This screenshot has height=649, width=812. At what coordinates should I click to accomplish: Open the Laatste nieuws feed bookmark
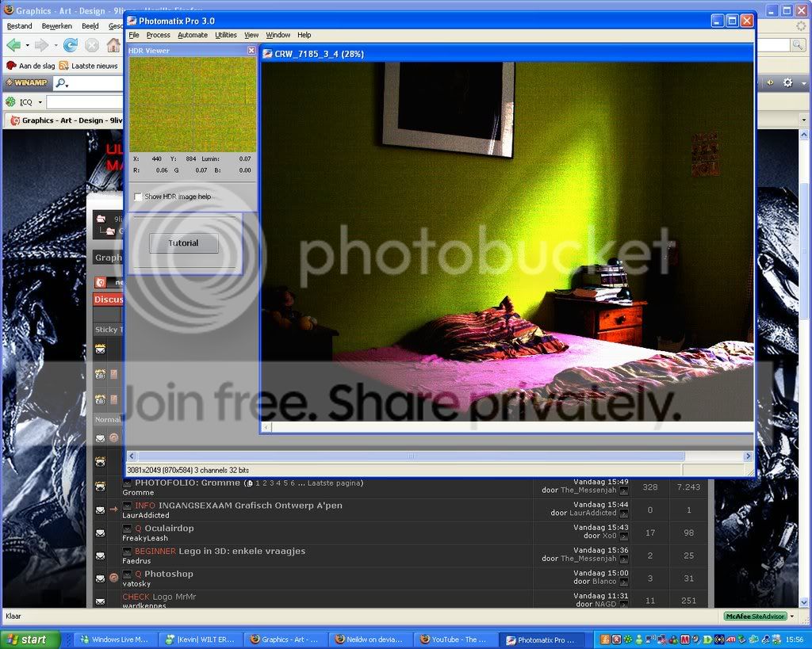[89, 66]
